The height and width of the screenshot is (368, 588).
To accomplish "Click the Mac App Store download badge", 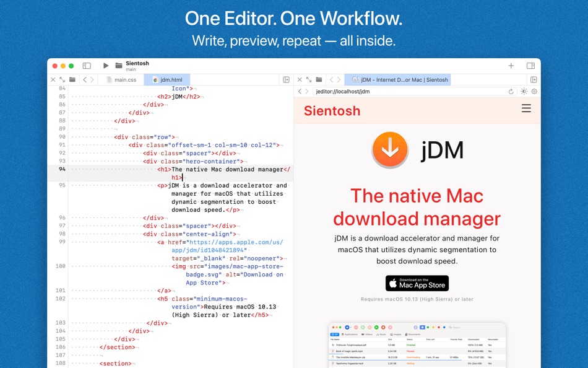I will pyautogui.click(x=417, y=283).
